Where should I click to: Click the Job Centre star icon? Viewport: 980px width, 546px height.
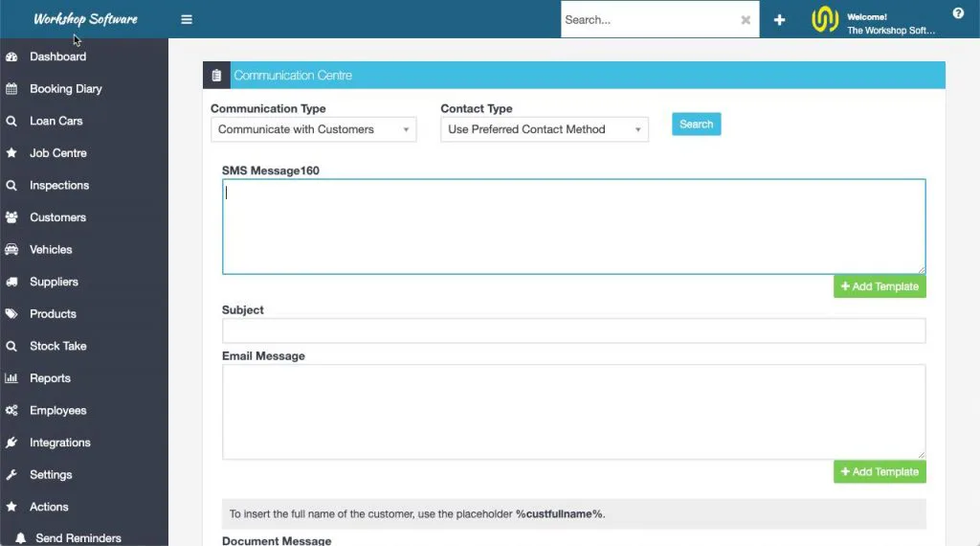11,152
